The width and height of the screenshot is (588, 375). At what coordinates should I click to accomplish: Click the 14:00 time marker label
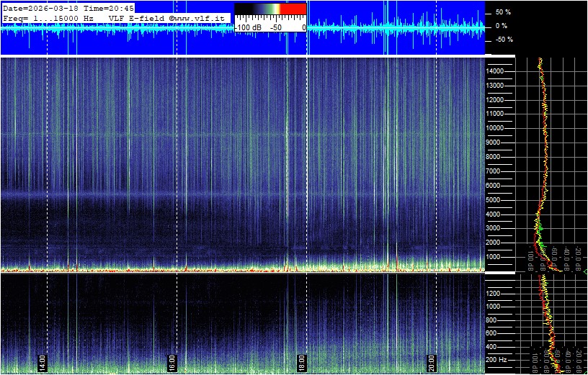click(x=43, y=363)
